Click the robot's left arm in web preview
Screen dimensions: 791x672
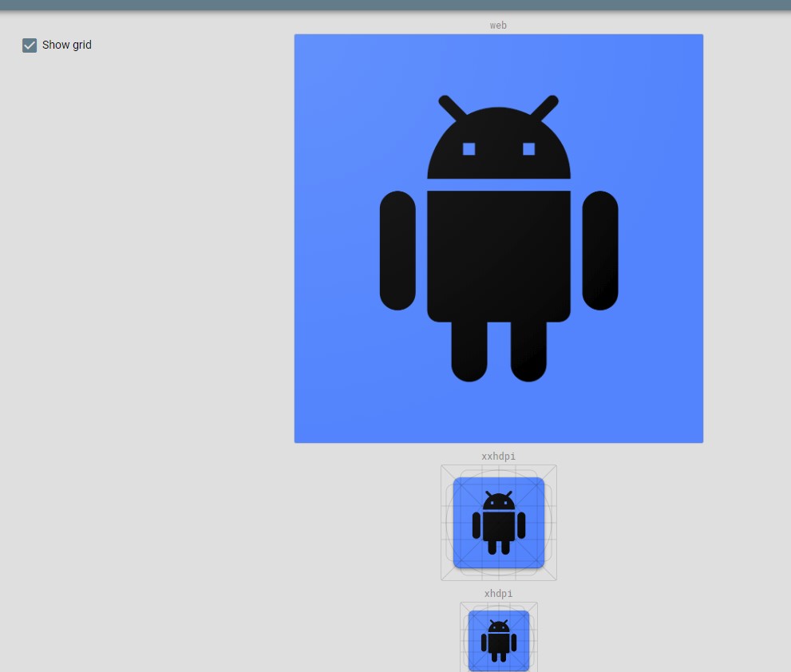(x=397, y=251)
